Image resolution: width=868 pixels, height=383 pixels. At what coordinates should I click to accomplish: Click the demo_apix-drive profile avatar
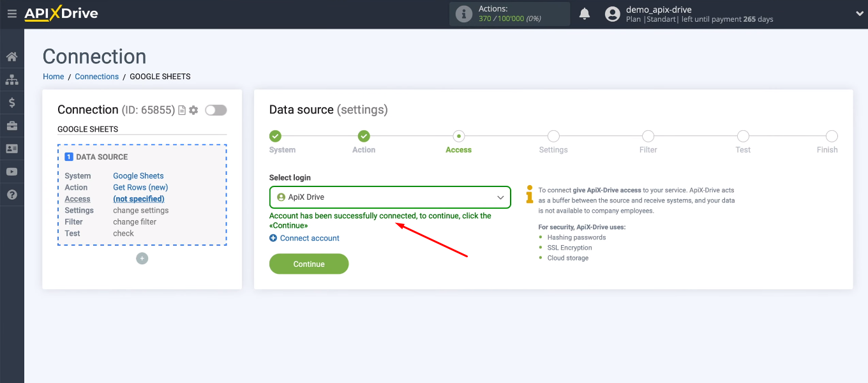[x=612, y=13]
